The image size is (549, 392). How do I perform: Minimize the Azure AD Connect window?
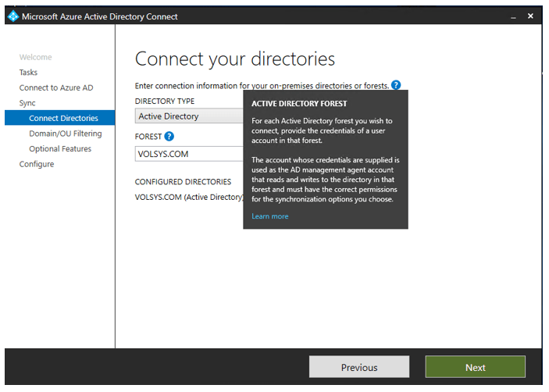tap(513, 16)
